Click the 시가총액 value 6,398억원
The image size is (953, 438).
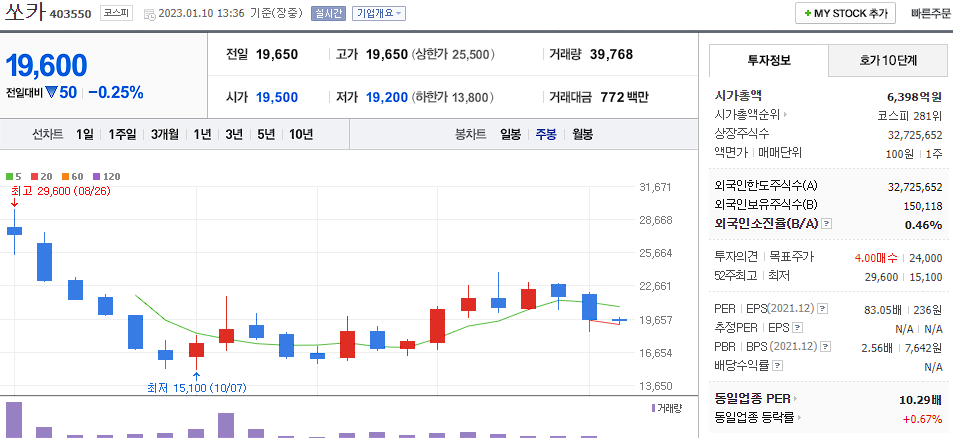point(915,96)
